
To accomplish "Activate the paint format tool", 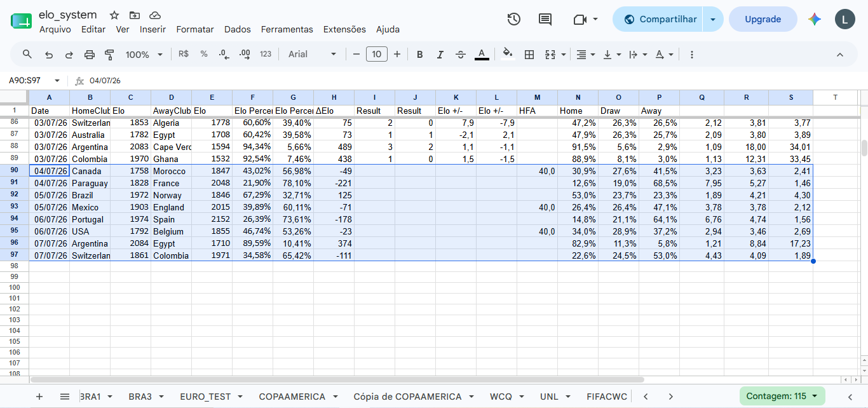I will pos(109,55).
